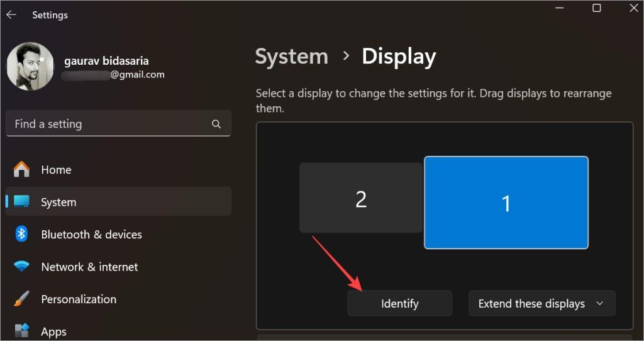Open the user profile picture
644x341 pixels.
pyautogui.click(x=30, y=66)
